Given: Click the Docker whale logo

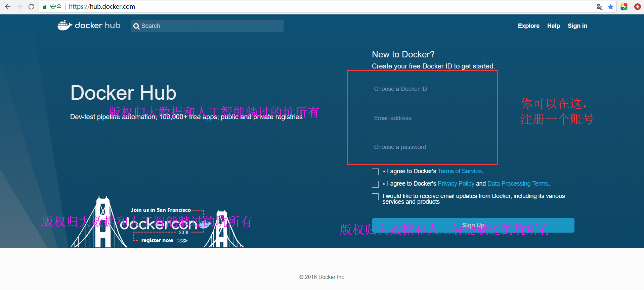Looking at the screenshot, I should 65,25.
